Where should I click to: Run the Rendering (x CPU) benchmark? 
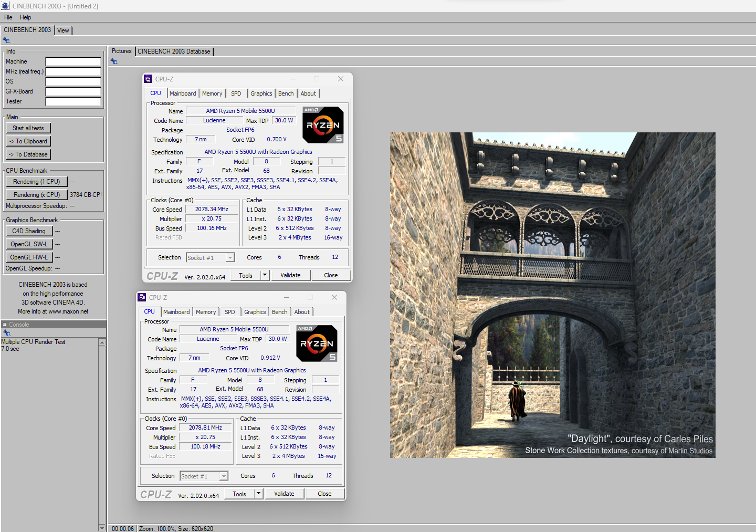(x=37, y=195)
